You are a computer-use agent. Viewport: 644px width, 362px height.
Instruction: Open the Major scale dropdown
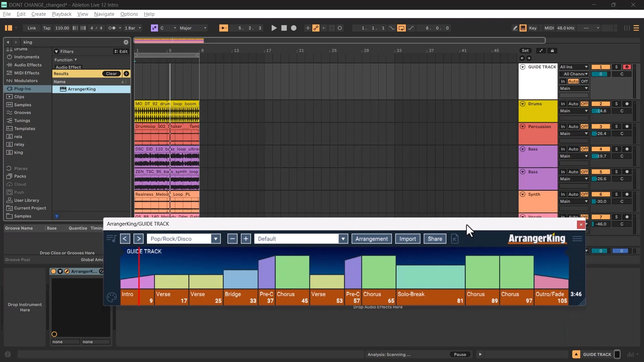tap(193, 28)
